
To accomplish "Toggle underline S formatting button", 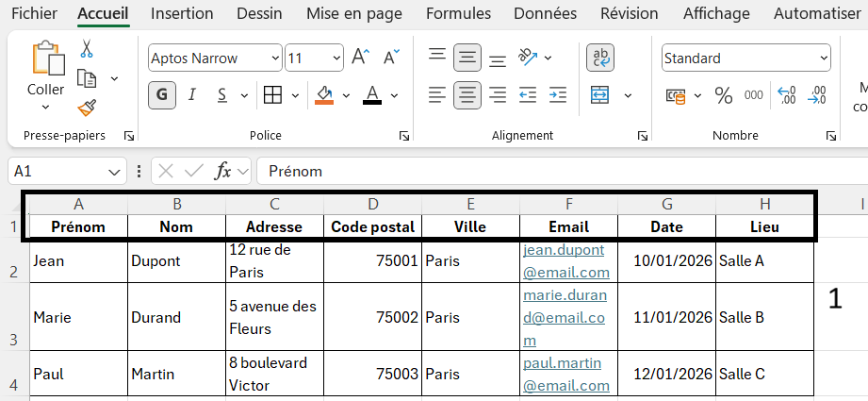I will click(x=222, y=95).
